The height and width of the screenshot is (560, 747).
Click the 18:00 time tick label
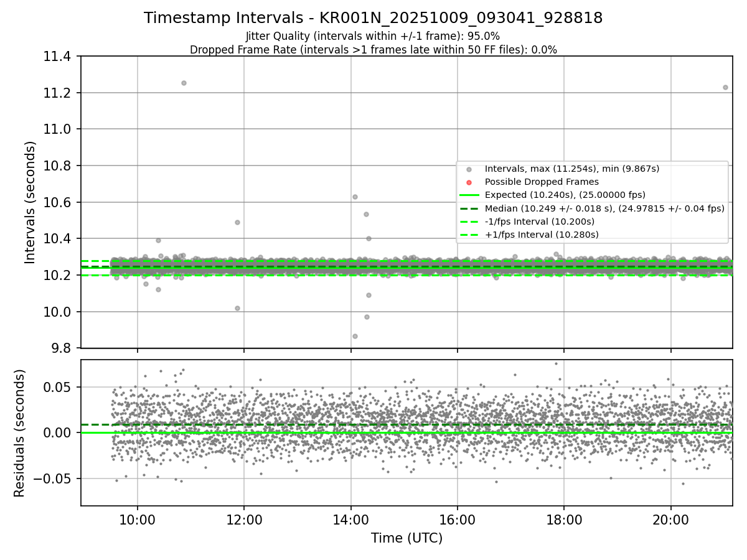coord(564,519)
